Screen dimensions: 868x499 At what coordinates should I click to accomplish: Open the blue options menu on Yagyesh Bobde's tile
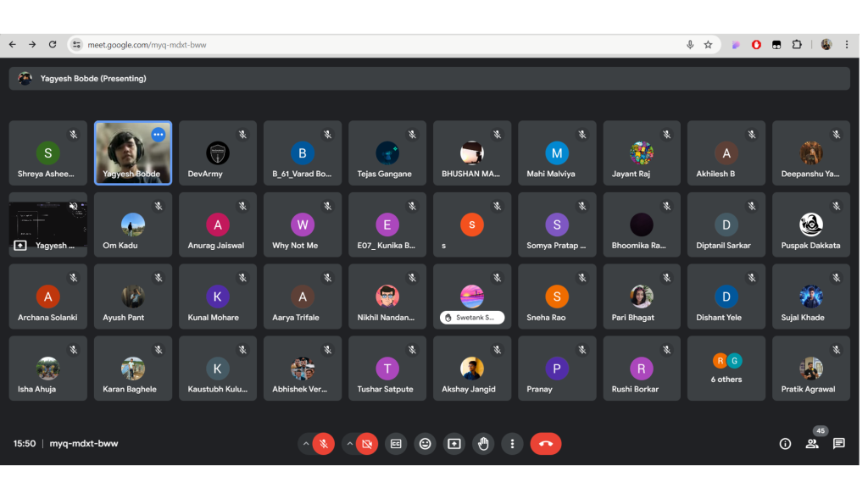(x=158, y=135)
